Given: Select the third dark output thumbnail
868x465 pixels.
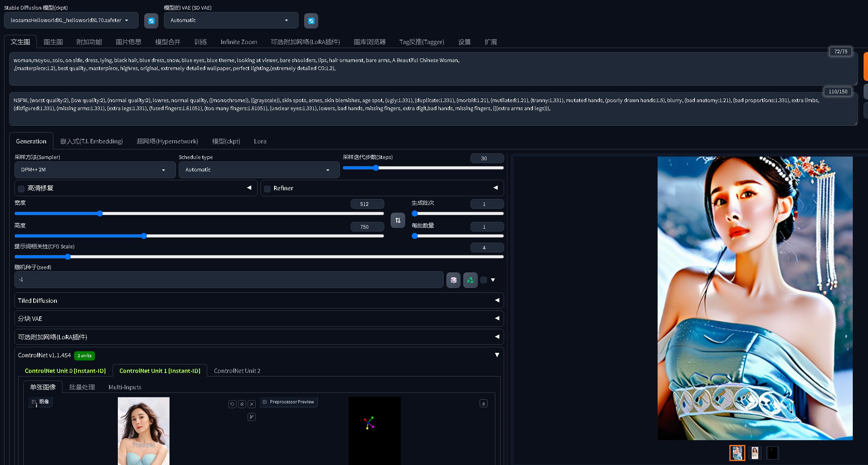Looking at the screenshot, I should coord(772,453).
